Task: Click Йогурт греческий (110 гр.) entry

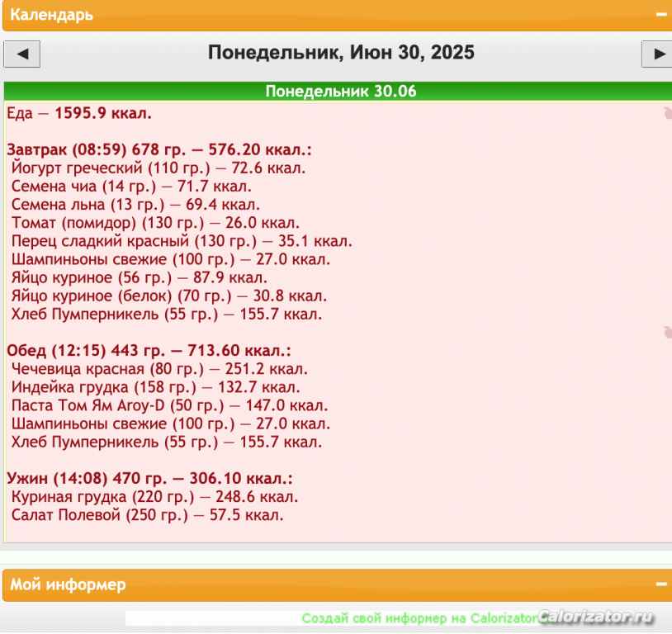Action: click(x=159, y=168)
